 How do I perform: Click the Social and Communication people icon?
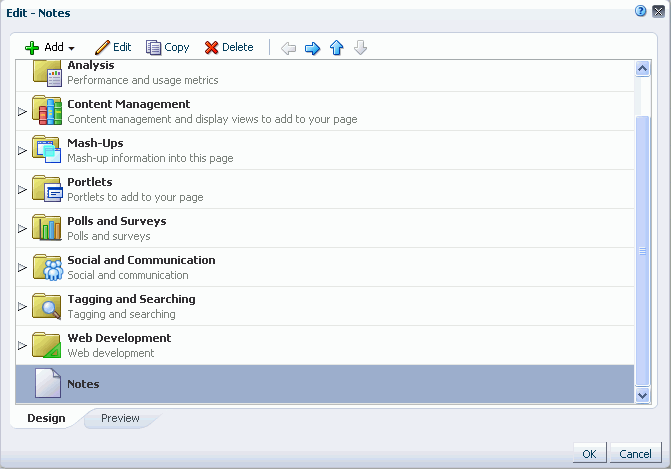(48, 267)
